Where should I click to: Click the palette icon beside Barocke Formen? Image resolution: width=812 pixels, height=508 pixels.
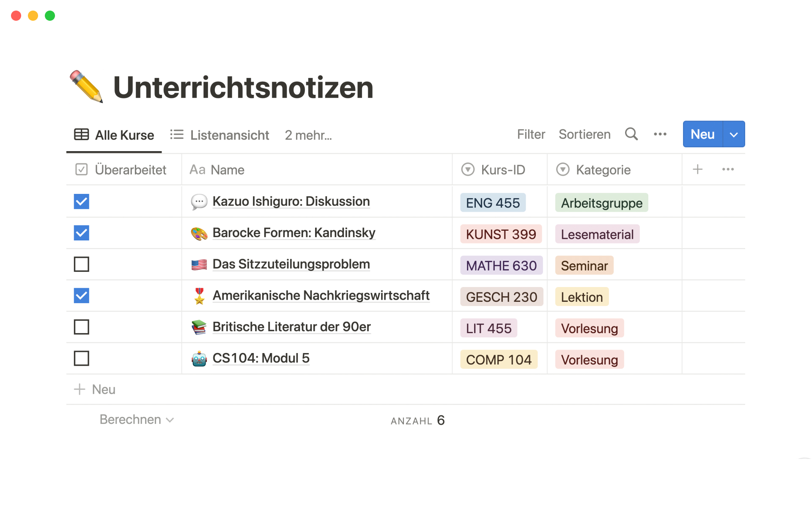point(199,233)
